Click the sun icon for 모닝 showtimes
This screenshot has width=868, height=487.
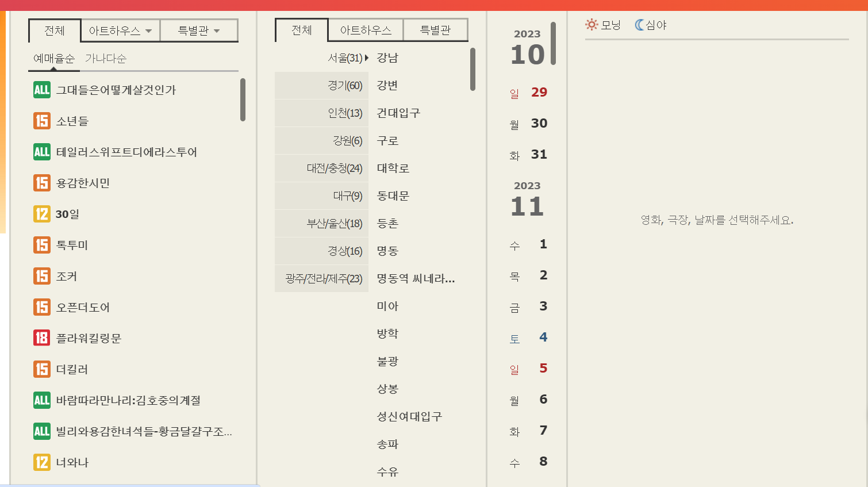point(592,25)
